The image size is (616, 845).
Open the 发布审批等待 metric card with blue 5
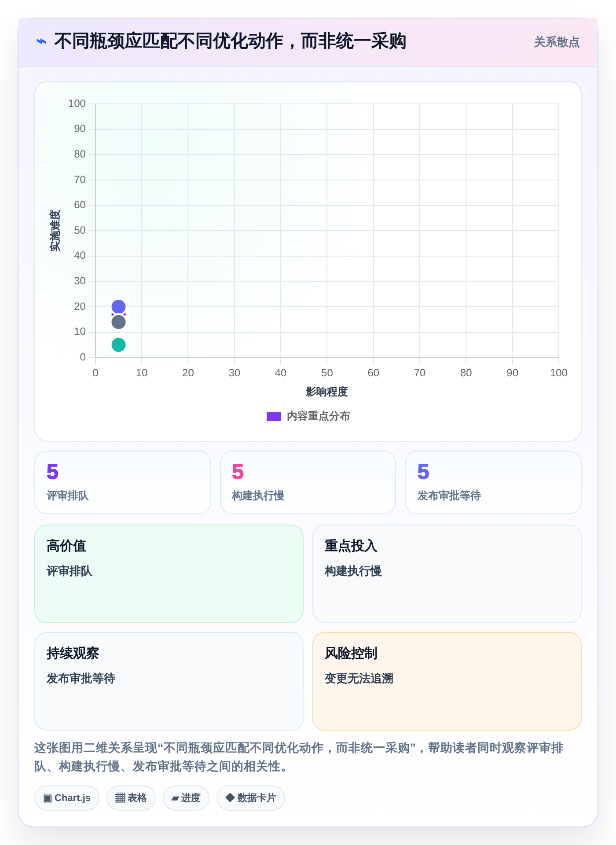pos(493,482)
